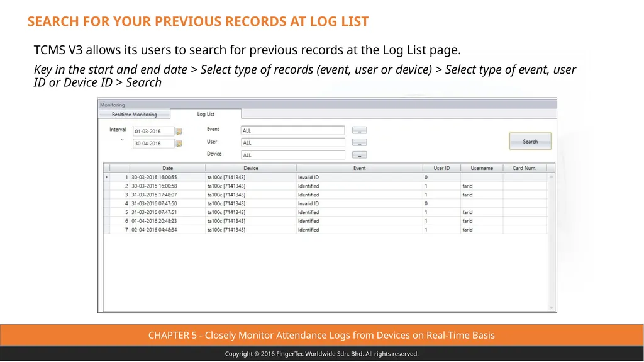Sort by the Event column header
Viewport: 644px width, 362px height.
(359, 168)
